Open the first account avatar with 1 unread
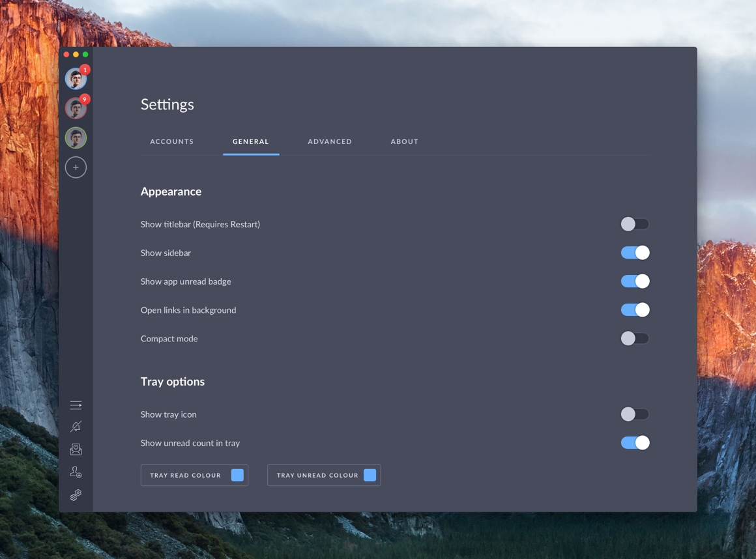The width and height of the screenshot is (756, 559). pyautogui.click(x=76, y=79)
